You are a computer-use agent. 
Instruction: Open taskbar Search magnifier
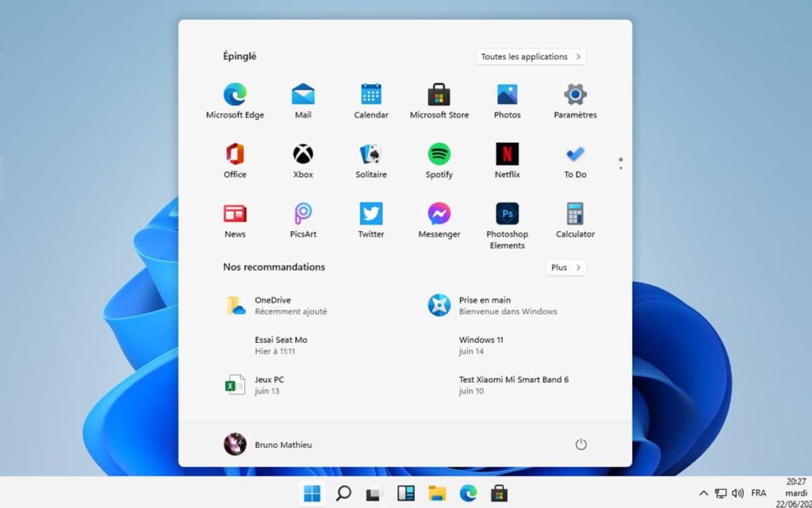point(343,494)
